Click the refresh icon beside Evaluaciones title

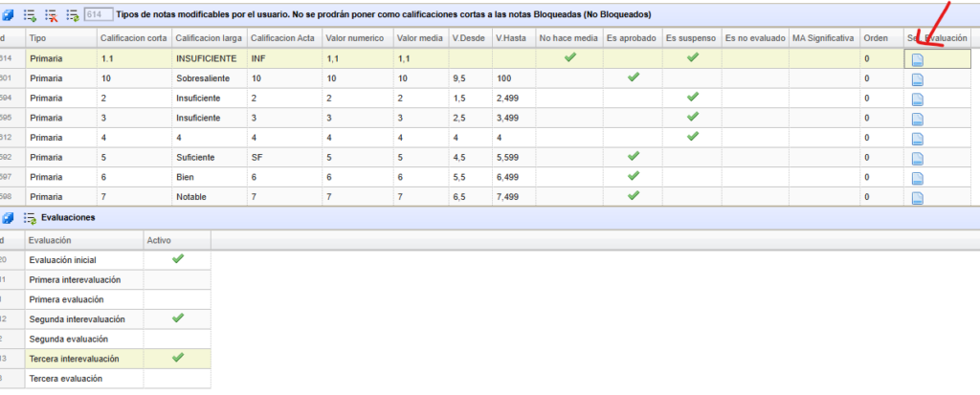pyautogui.click(x=30, y=218)
